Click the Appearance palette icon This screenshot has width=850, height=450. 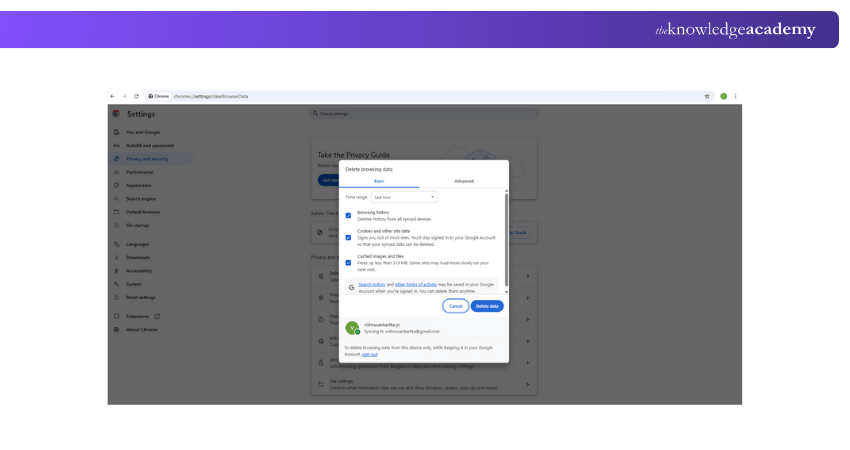point(116,185)
